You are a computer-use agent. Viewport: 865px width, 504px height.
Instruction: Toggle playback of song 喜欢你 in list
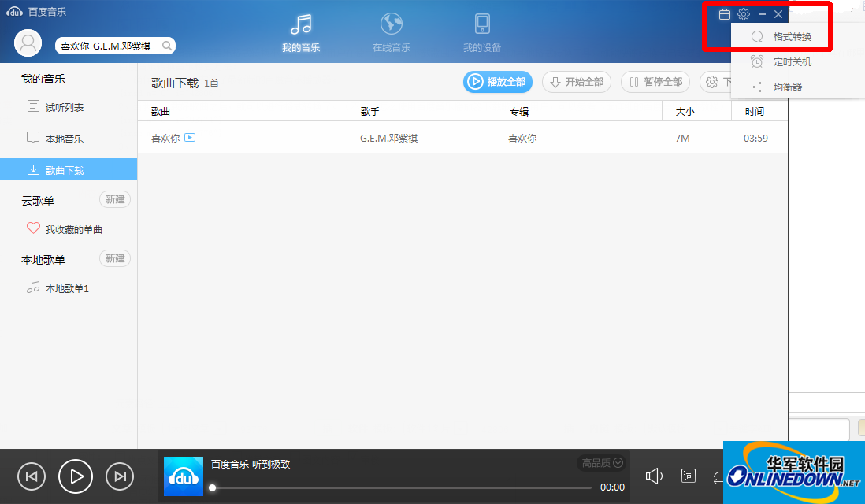click(x=191, y=137)
